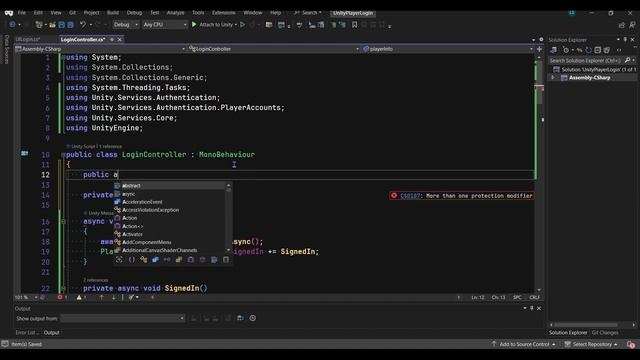Expand the Assembly-CSharp tree node
The width and height of the screenshot is (640, 360).
click(x=553, y=78)
